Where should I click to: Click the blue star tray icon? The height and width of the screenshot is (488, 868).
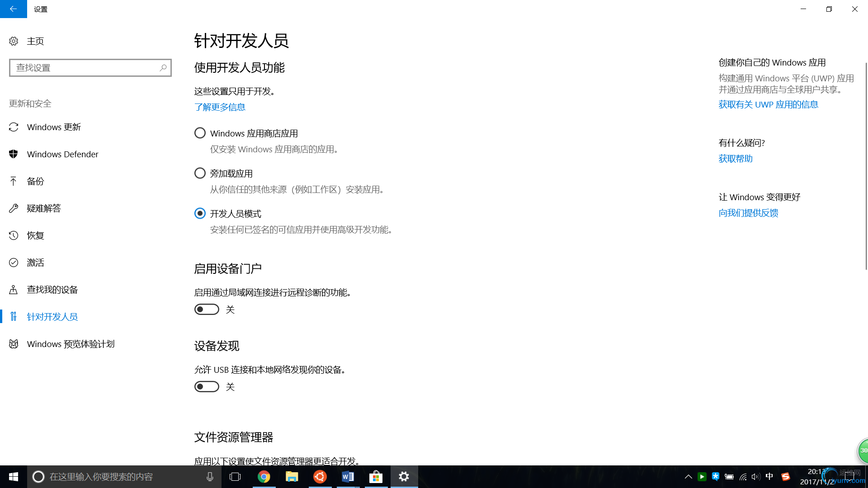[715, 476]
